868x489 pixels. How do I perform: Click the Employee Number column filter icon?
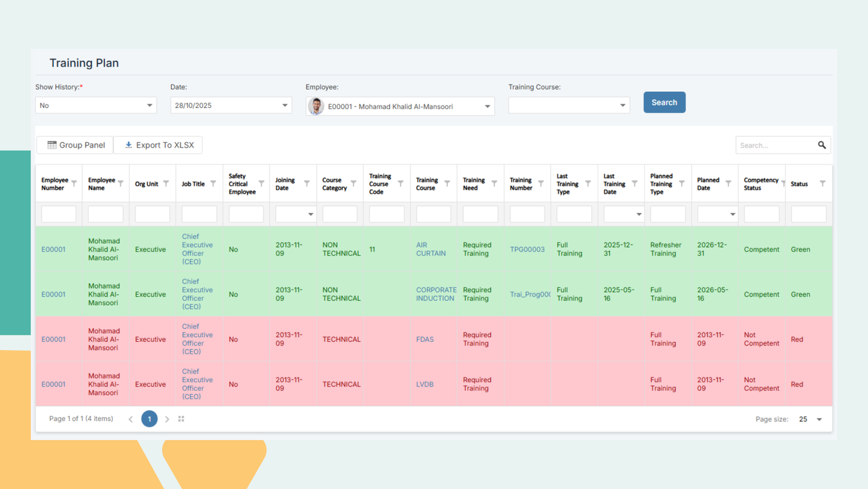click(x=74, y=184)
